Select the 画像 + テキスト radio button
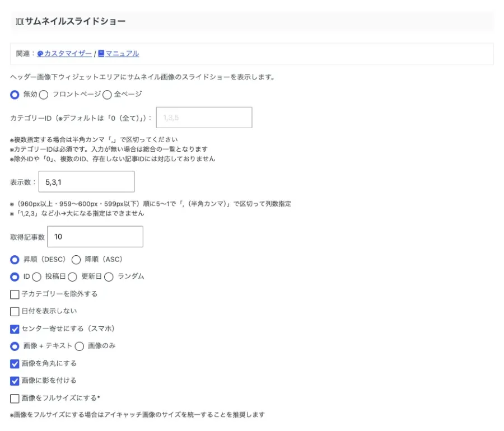The width and height of the screenshot is (504, 431). pos(15,346)
